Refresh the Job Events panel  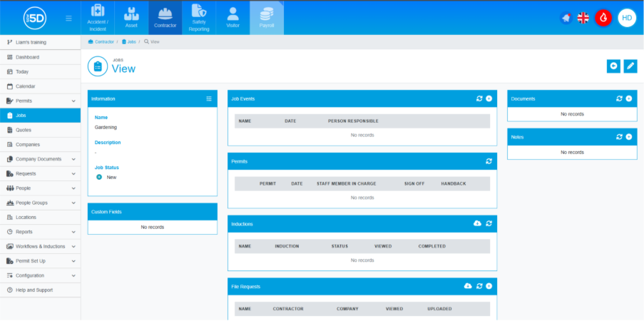tap(479, 98)
